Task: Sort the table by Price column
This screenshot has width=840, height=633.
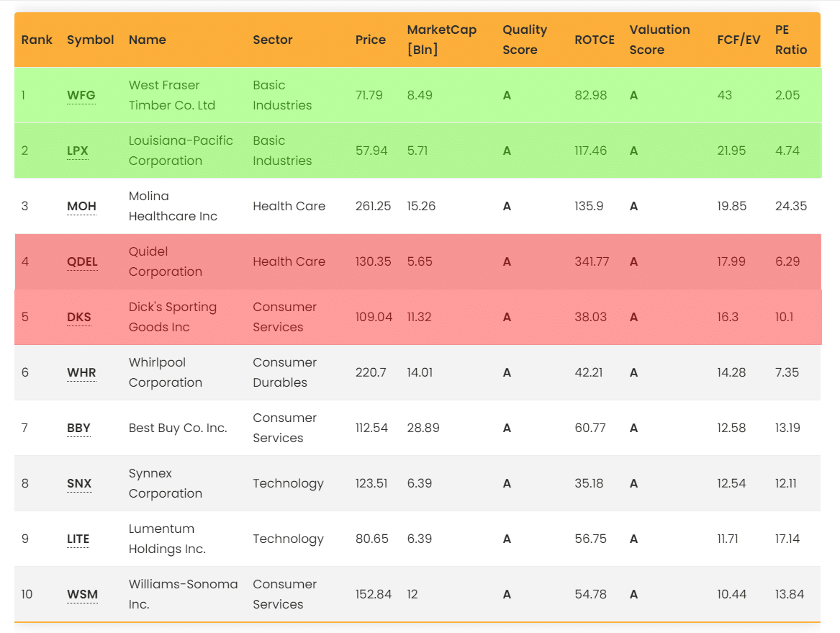Action: pos(371,40)
